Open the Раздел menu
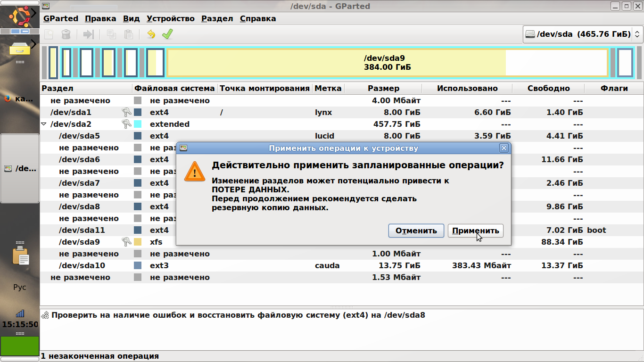 pyautogui.click(x=217, y=19)
